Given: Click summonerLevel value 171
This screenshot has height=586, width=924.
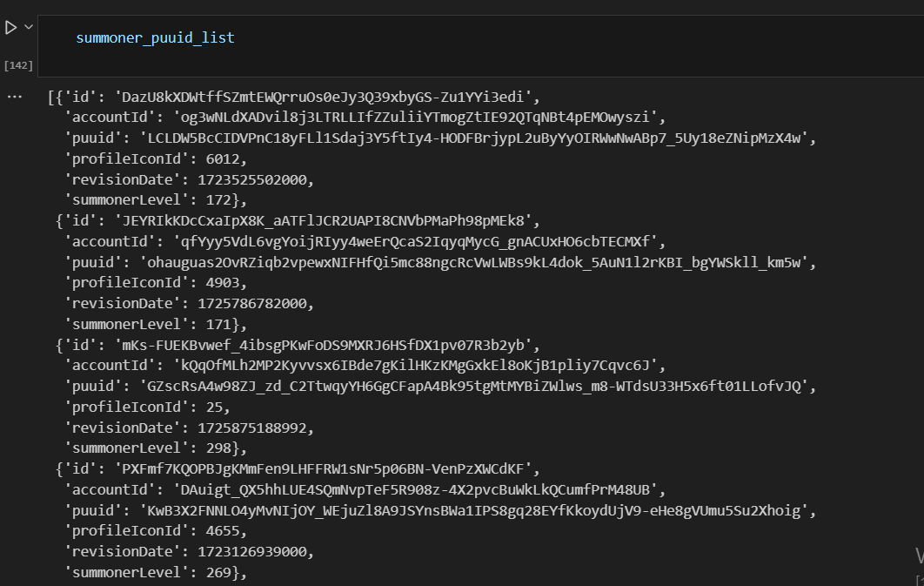Looking at the screenshot, I should [218, 324].
